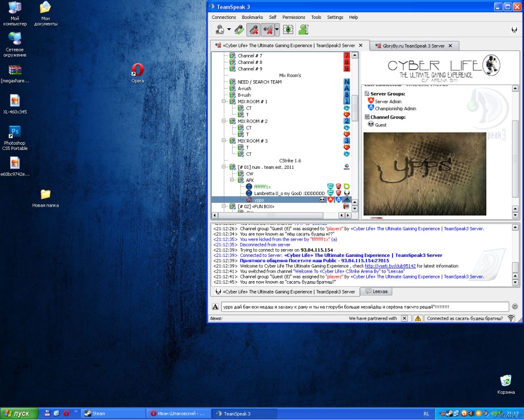Toggle the mute speakers toolbar button
Image resolution: width=524 pixels, height=420 pixels.
coord(268,30)
